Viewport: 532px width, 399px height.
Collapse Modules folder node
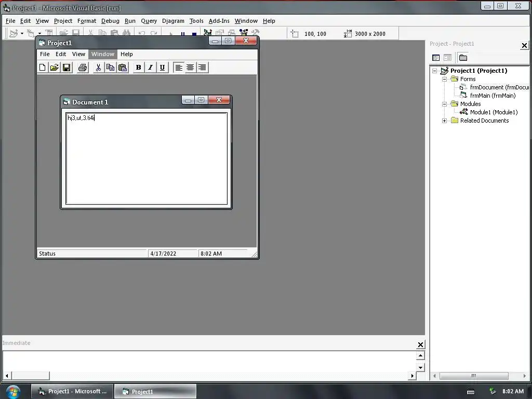(445, 104)
